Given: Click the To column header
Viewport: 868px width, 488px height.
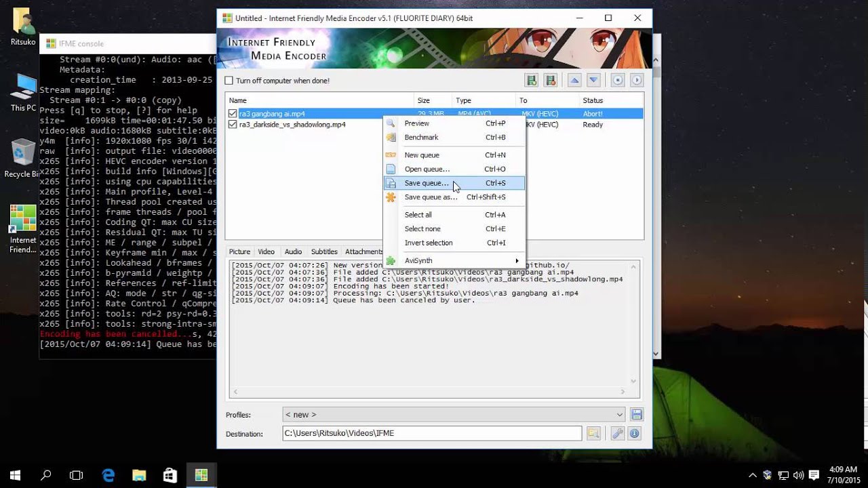Looking at the screenshot, I should [x=548, y=100].
